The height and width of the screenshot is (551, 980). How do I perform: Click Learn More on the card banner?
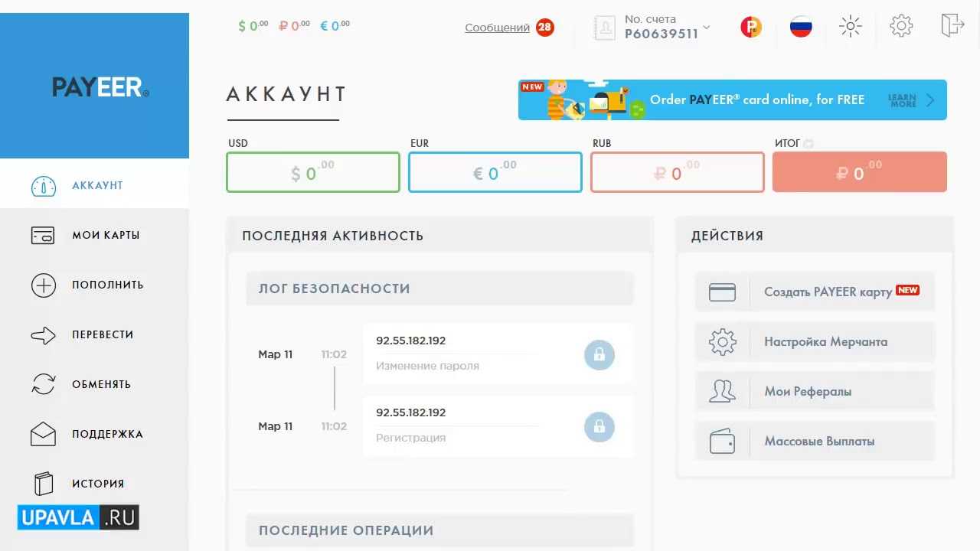coord(902,100)
